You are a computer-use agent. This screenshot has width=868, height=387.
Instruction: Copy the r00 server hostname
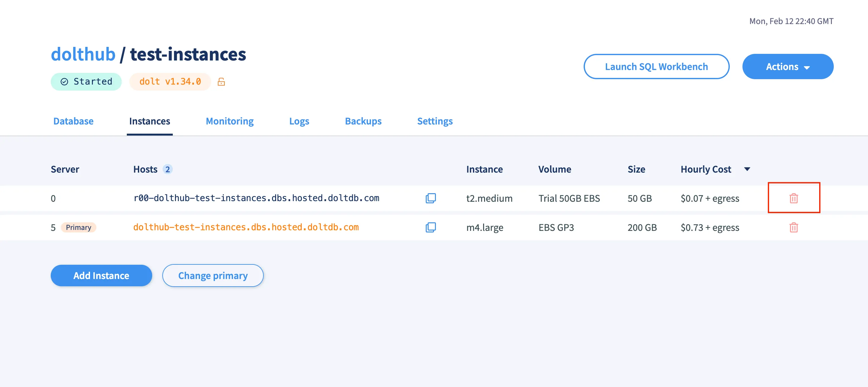coord(430,198)
